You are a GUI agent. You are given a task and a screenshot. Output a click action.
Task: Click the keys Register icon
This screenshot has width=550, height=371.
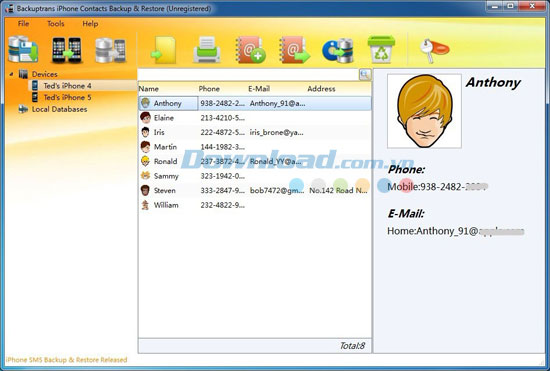[434, 51]
